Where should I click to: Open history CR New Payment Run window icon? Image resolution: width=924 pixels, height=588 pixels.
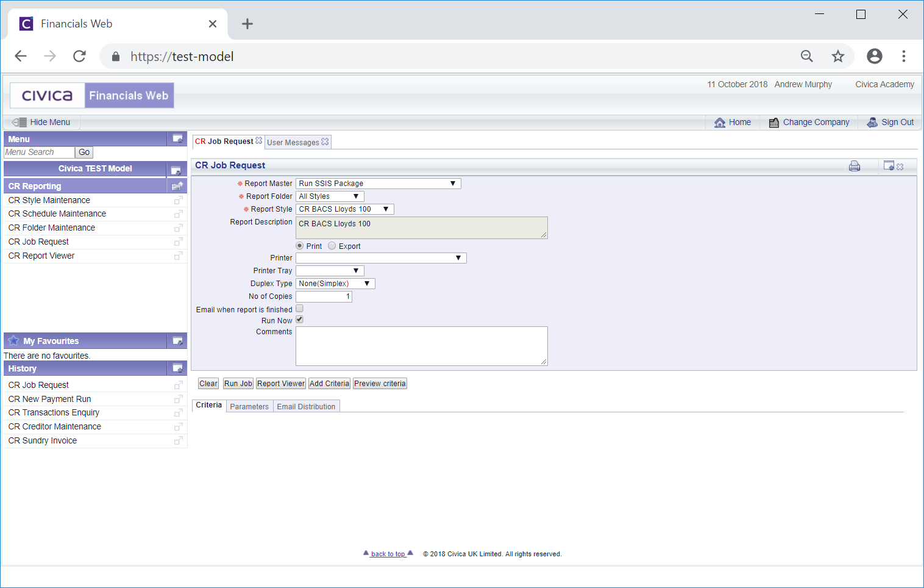178,400
